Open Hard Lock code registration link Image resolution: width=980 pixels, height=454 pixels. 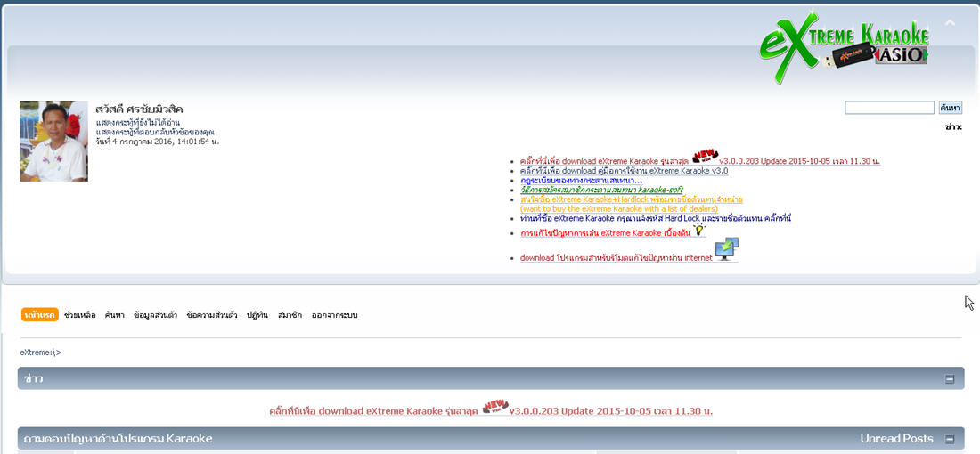click(656, 218)
